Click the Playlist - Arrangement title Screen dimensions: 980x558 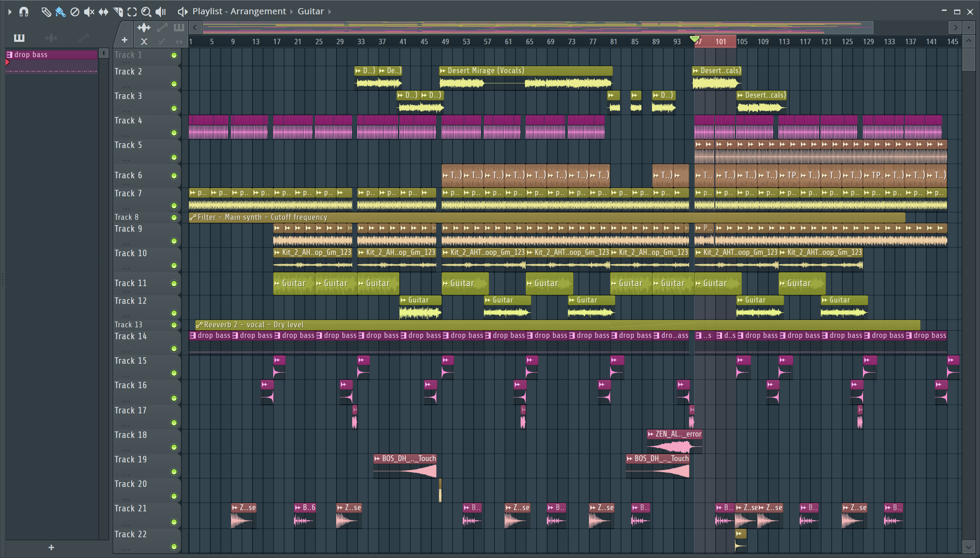click(x=239, y=12)
